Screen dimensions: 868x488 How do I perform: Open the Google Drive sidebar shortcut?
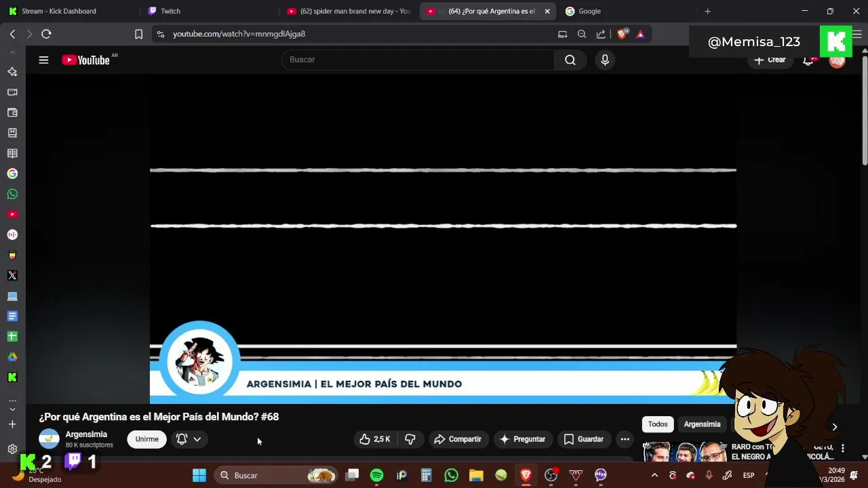tap(12, 357)
